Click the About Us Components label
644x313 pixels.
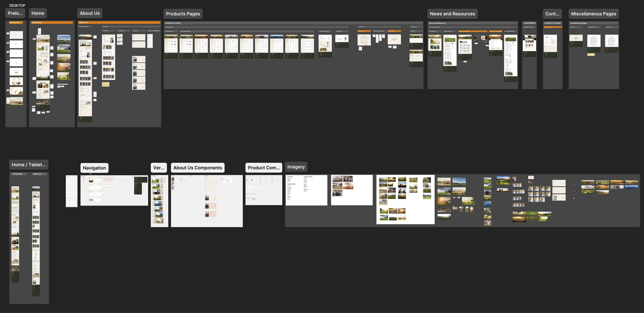tap(197, 168)
